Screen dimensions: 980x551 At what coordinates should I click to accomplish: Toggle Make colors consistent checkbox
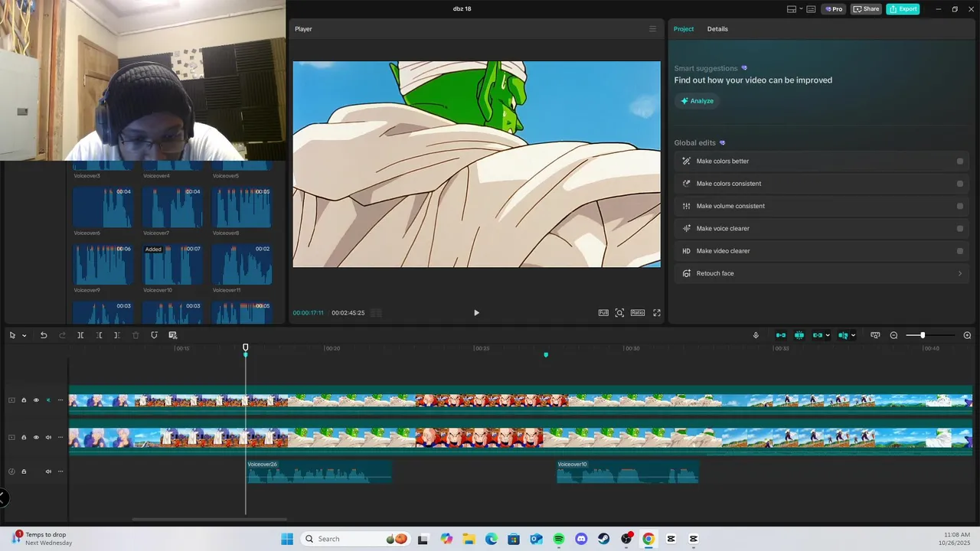coord(960,184)
